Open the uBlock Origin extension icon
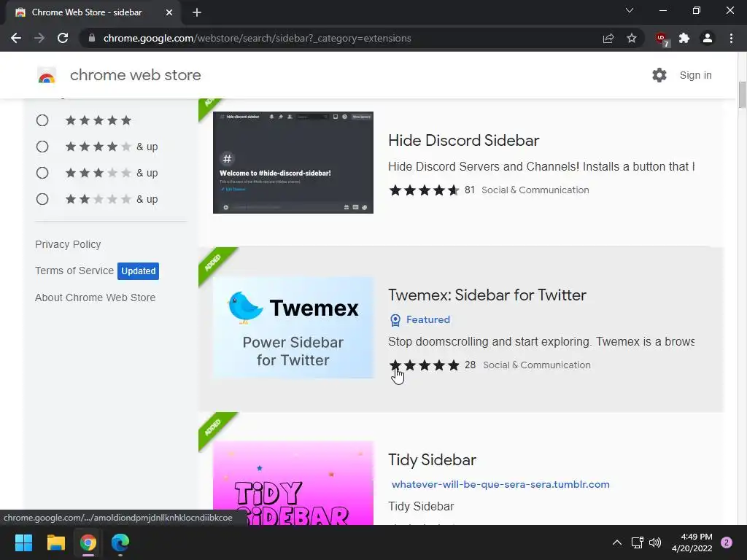This screenshot has width=747, height=560. [661, 39]
